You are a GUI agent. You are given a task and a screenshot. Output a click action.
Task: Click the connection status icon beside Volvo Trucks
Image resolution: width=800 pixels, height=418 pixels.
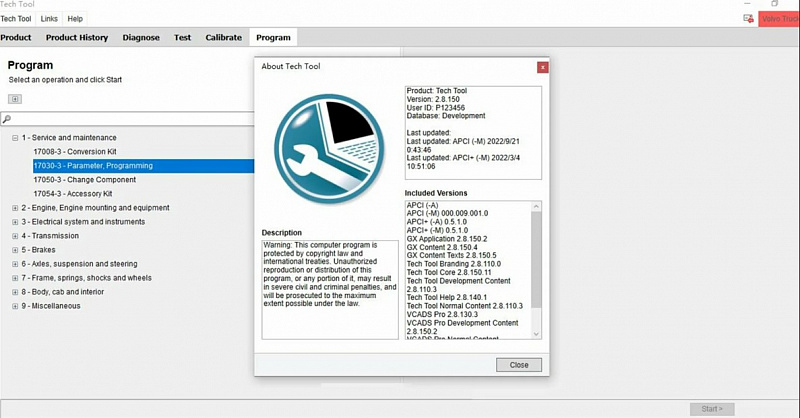[748, 19]
